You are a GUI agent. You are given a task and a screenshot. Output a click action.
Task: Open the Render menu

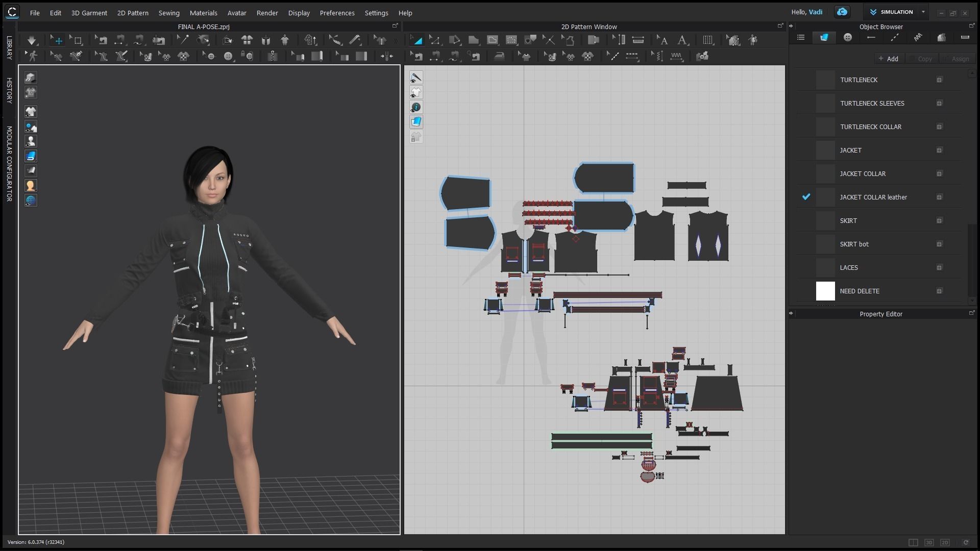(267, 13)
